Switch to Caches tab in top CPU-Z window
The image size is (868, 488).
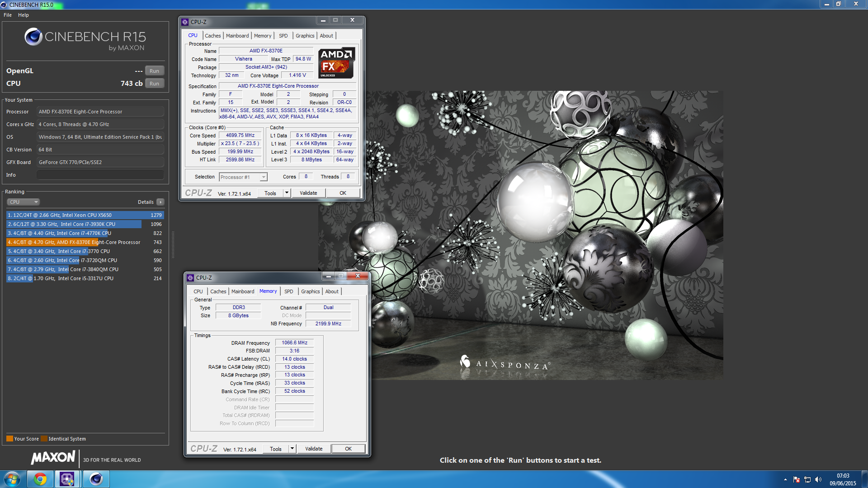[213, 36]
